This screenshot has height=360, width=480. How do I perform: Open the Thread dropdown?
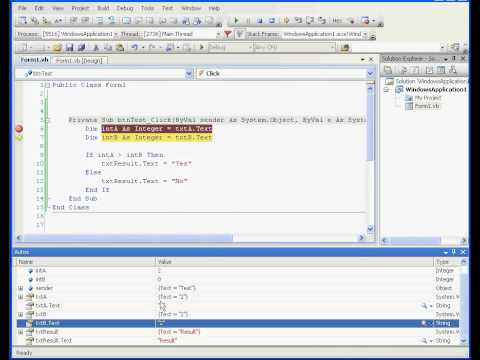tap(218, 34)
